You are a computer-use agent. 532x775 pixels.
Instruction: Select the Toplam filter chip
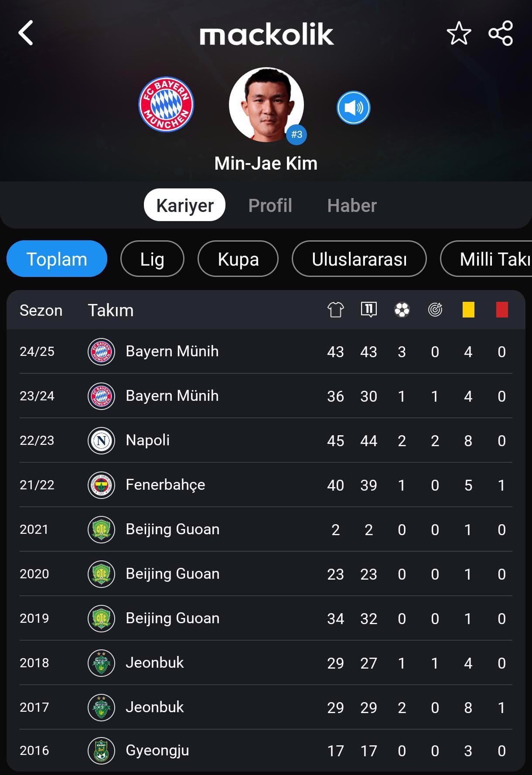57,259
